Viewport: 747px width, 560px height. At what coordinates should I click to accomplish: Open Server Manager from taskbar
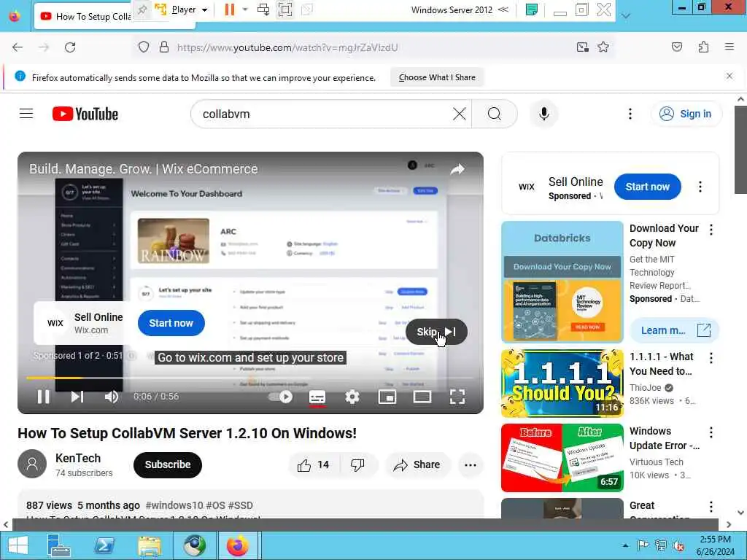point(59,545)
